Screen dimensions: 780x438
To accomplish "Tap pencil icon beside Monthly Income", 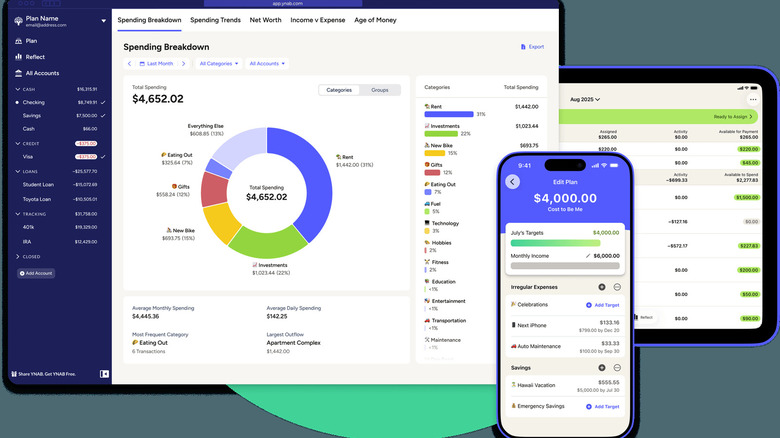I will [588, 256].
